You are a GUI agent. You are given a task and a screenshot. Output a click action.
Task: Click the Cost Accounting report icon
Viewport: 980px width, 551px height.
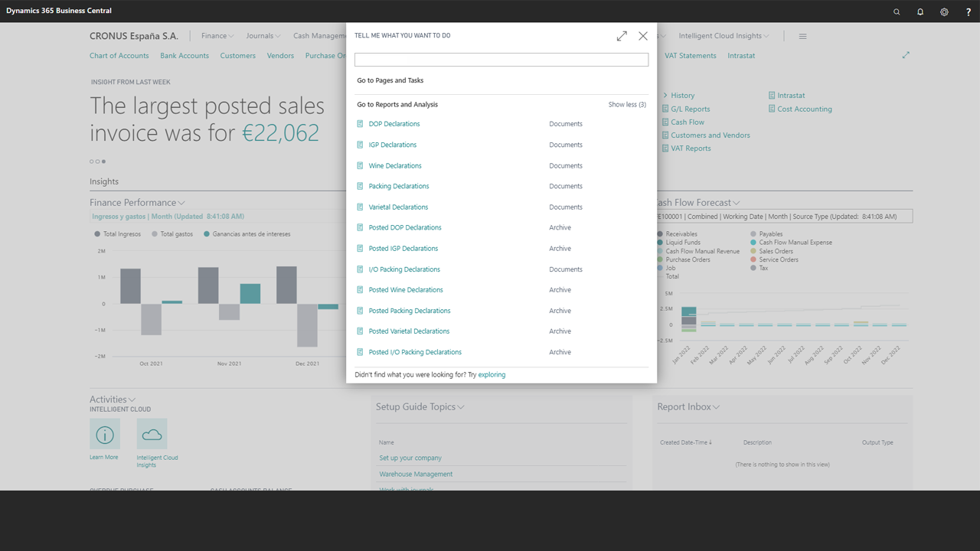(x=772, y=109)
